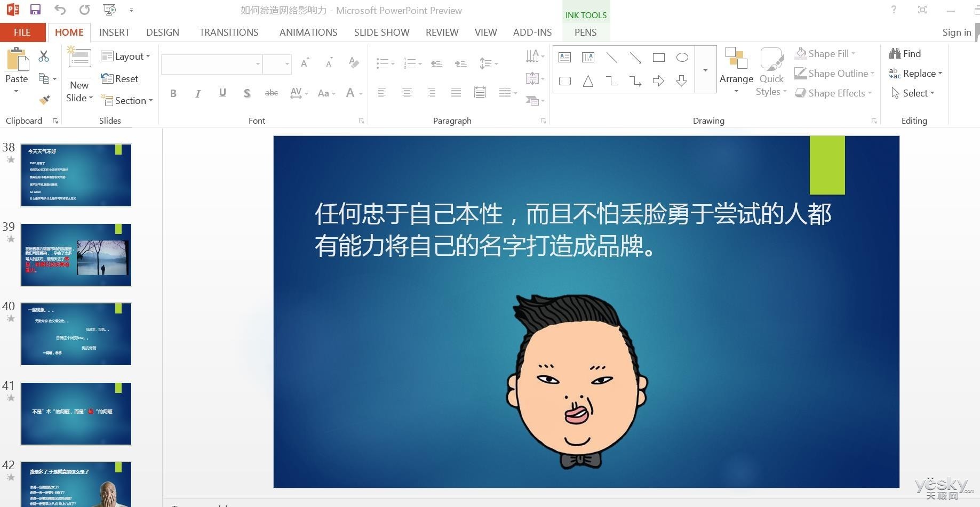Click the Save icon in quick access toolbar

tap(36, 10)
